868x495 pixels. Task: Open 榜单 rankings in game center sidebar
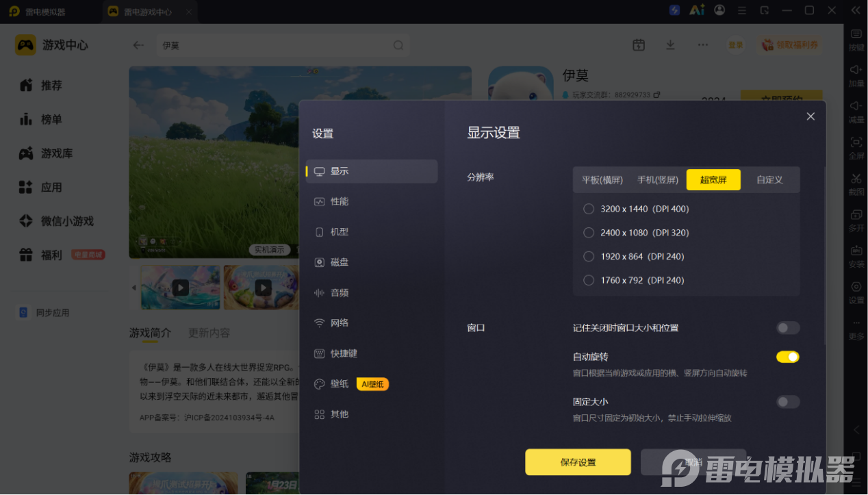tap(41, 119)
